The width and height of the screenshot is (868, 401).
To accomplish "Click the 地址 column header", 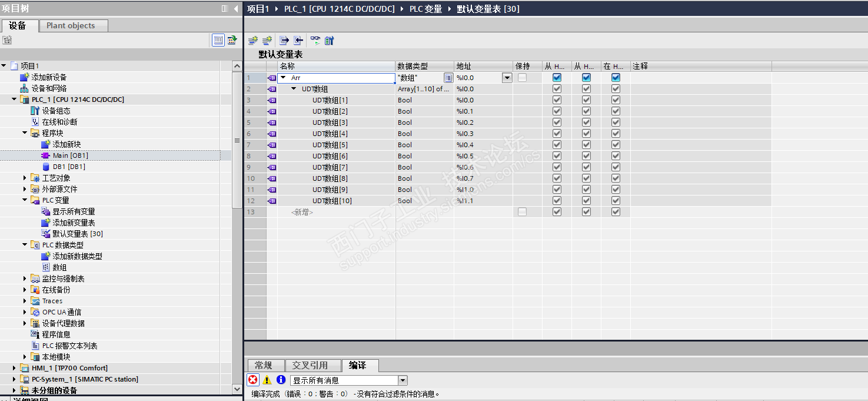I will click(483, 66).
